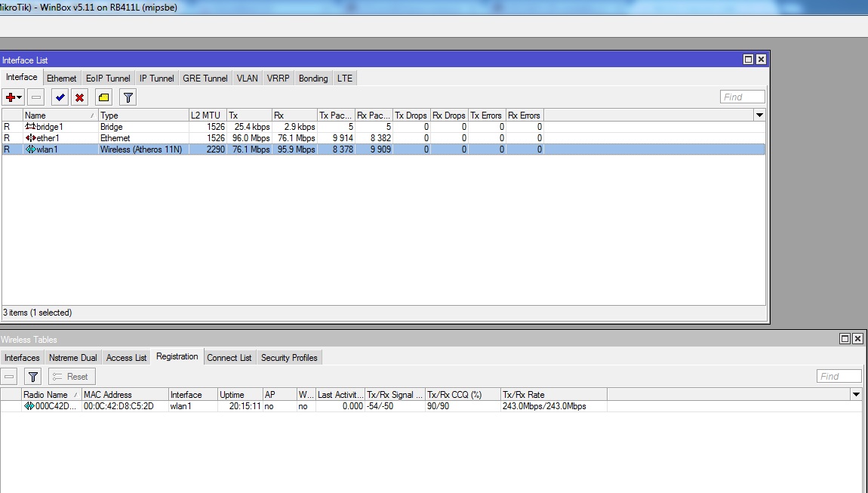The width and height of the screenshot is (868, 493).
Task: Click the '3 items (1 selected)' status text
Action: [x=38, y=313]
